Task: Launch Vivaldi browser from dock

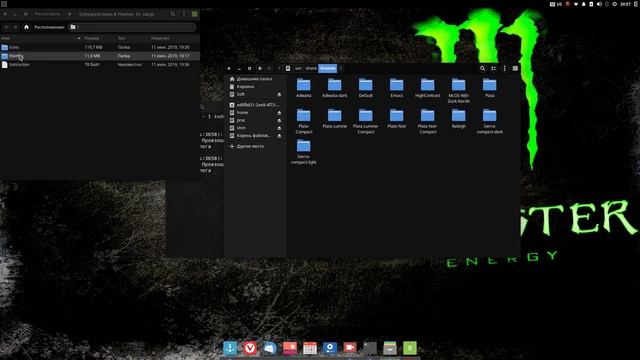Action: click(x=250, y=348)
